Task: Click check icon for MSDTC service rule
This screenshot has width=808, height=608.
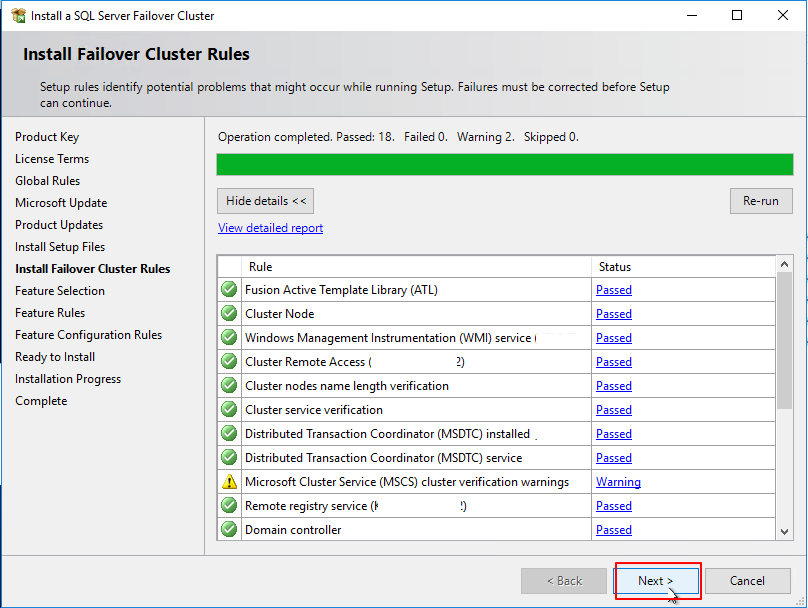Action: tap(229, 458)
